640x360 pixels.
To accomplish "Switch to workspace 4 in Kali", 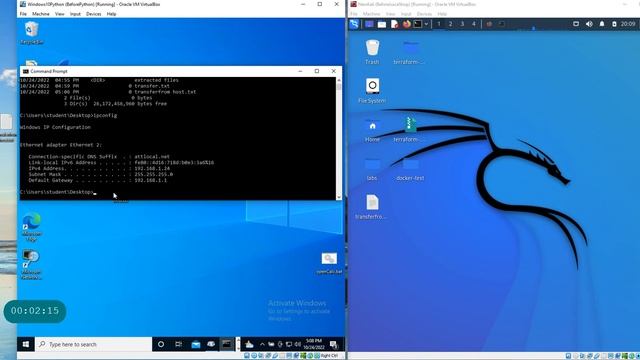I will [474, 24].
